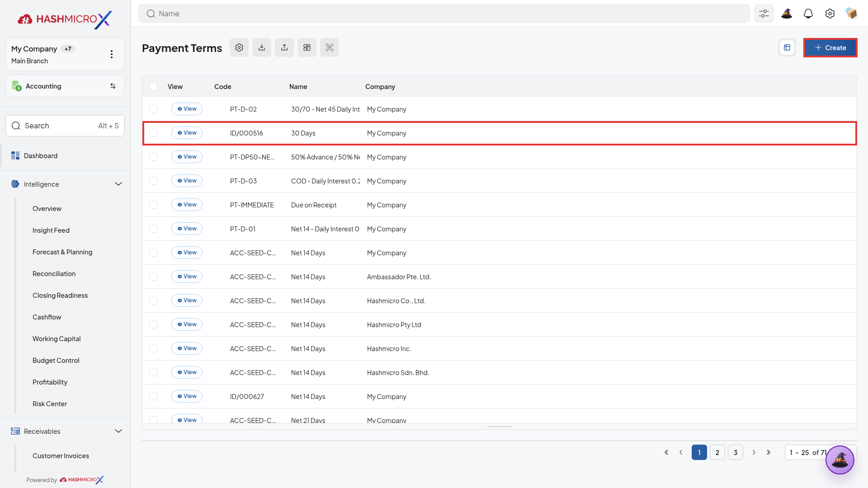Viewport: 868px width, 488px height.
Task: Check the ID/000516 30 Days row checkbox
Action: point(153,133)
